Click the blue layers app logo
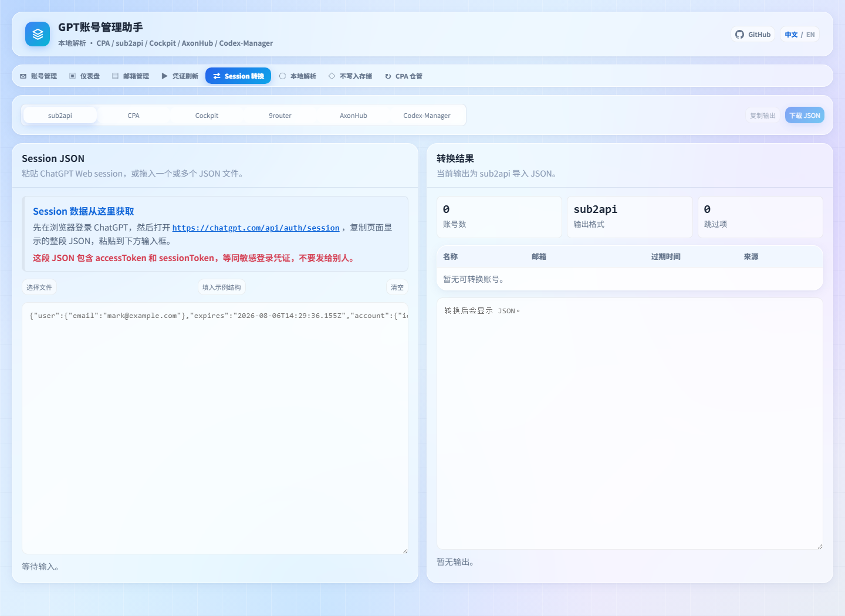The width and height of the screenshot is (845, 616). tap(38, 34)
